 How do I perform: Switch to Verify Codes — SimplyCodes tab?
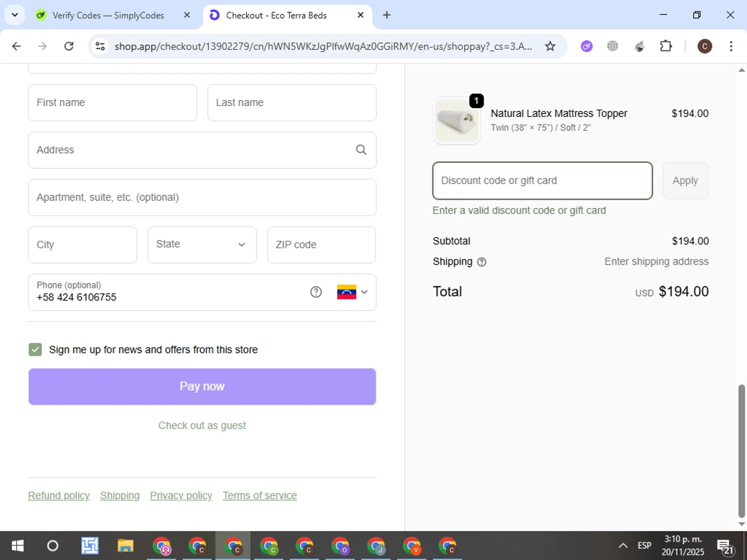tap(108, 15)
